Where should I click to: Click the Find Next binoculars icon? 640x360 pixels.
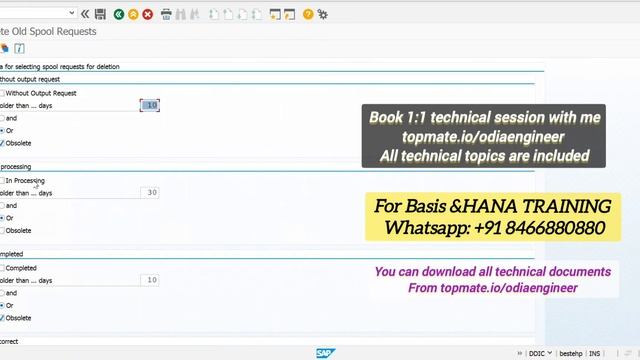(x=195, y=15)
